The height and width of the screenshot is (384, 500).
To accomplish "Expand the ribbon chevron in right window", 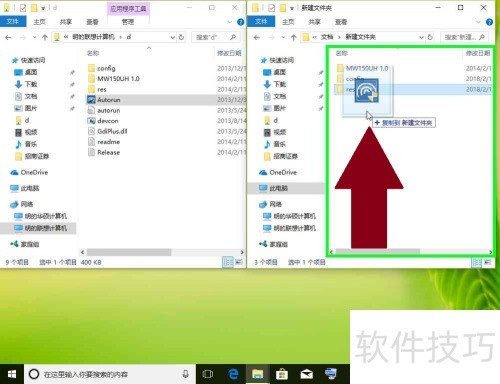I will tap(478, 22).
